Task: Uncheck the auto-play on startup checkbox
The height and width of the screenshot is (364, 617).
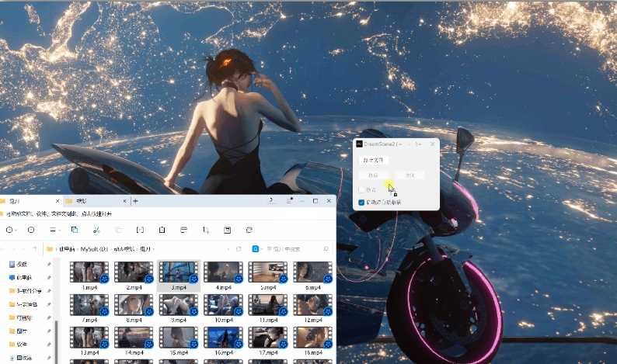Action: click(x=361, y=203)
